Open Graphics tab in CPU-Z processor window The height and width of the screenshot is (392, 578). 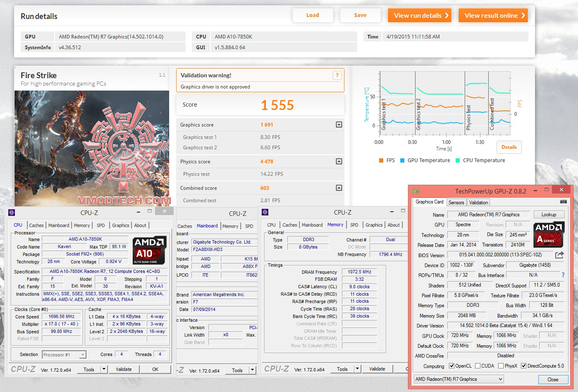(x=121, y=225)
